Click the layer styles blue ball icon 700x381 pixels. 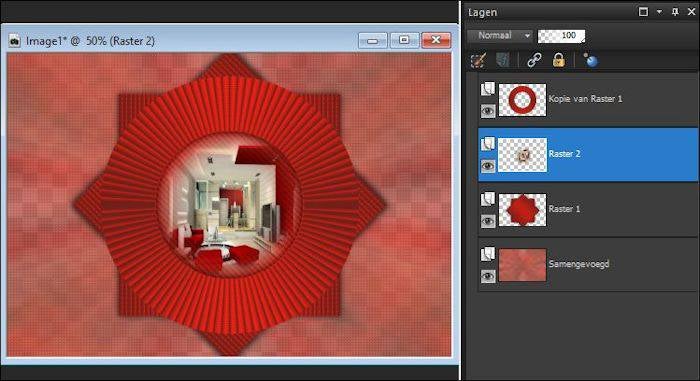[591, 60]
